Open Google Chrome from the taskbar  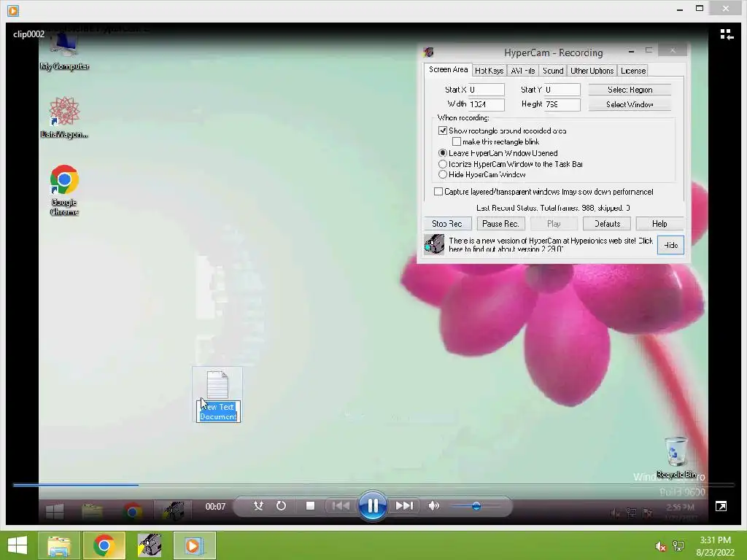[104, 545]
